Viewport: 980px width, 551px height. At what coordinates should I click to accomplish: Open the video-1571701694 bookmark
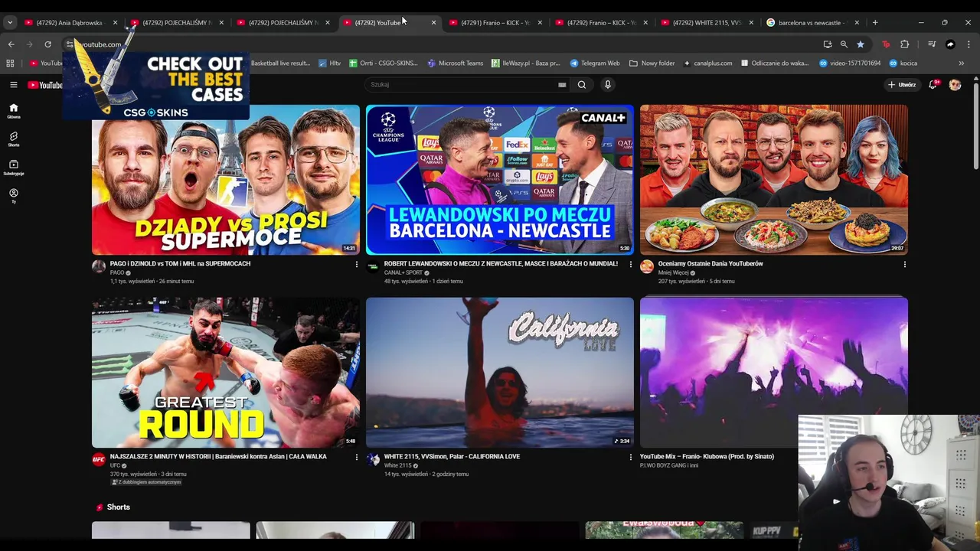(x=849, y=64)
